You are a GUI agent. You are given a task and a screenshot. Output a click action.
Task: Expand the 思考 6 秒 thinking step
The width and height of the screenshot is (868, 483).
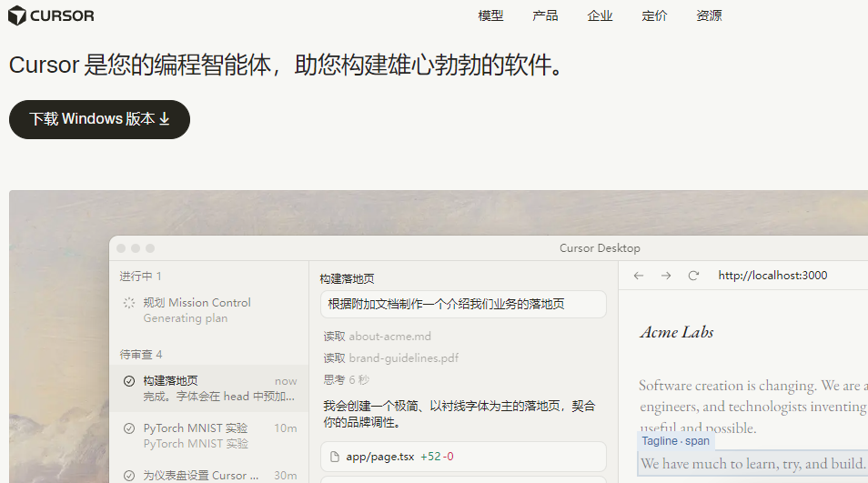point(347,380)
